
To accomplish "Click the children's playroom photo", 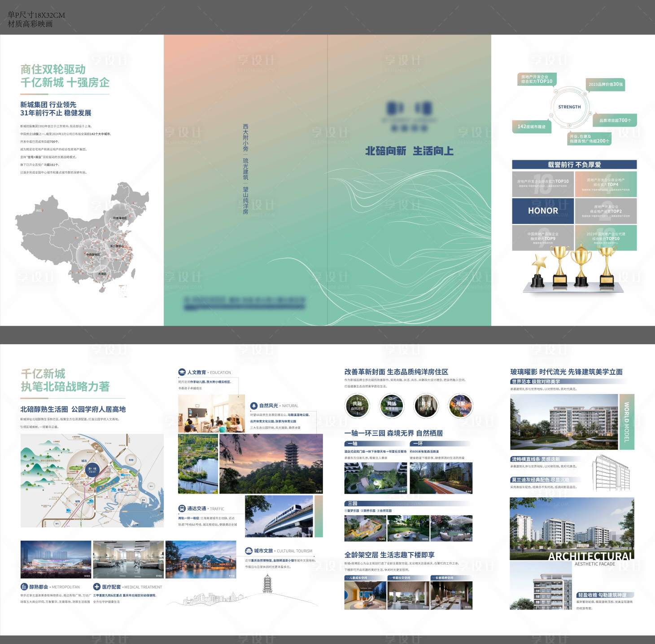I will pos(365,596).
